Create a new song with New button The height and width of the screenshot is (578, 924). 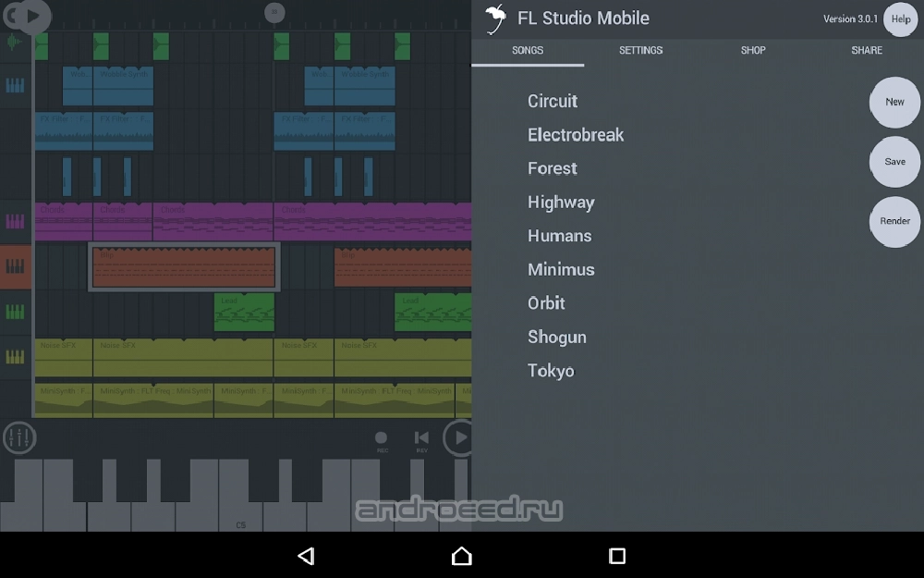(894, 102)
